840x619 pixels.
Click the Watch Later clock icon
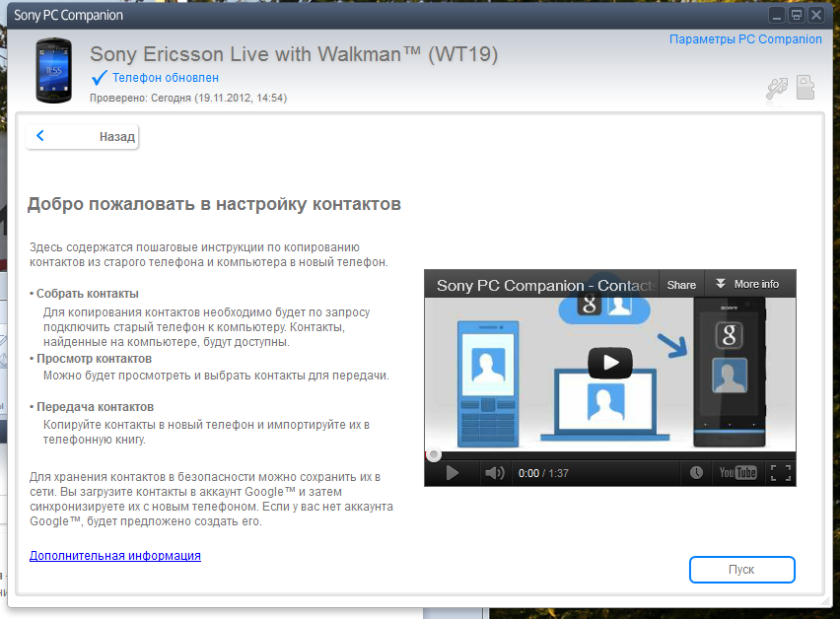[x=696, y=473]
